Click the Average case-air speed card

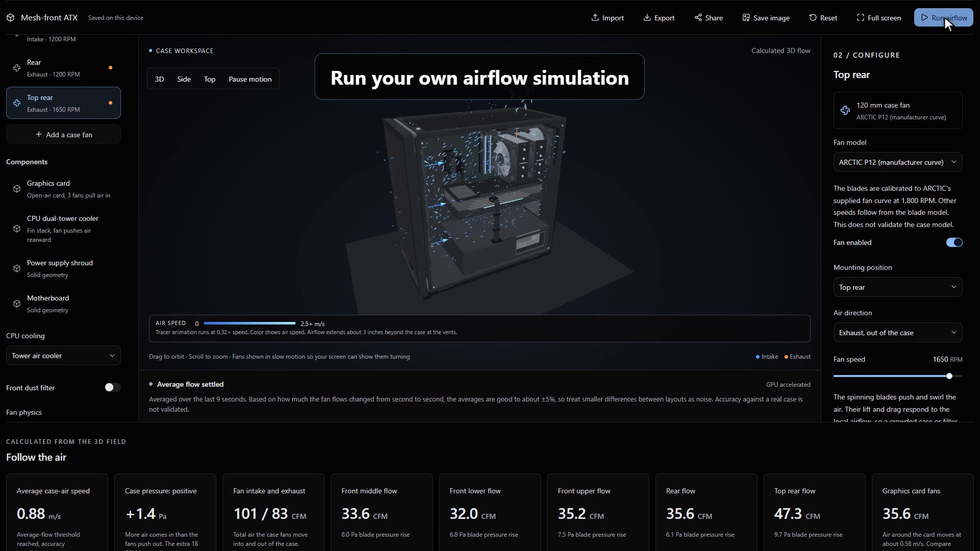pyautogui.click(x=57, y=512)
